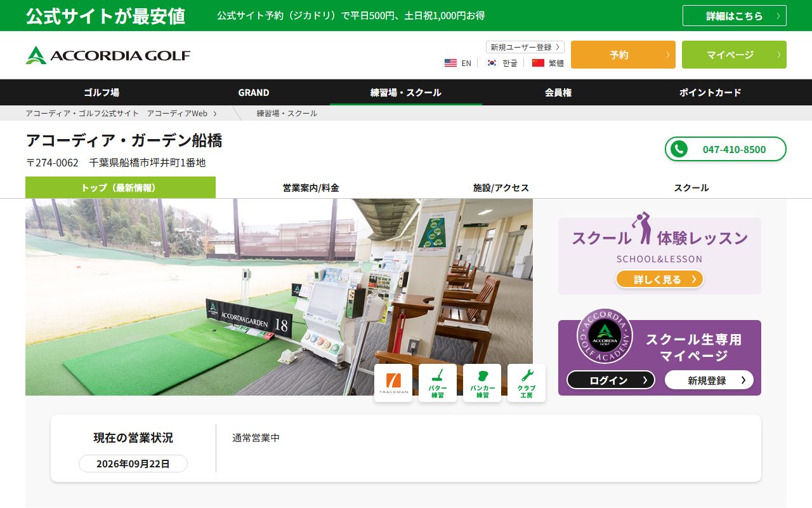Click the Korean flag icon
Viewport: 812px width, 508px height.
[492, 63]
